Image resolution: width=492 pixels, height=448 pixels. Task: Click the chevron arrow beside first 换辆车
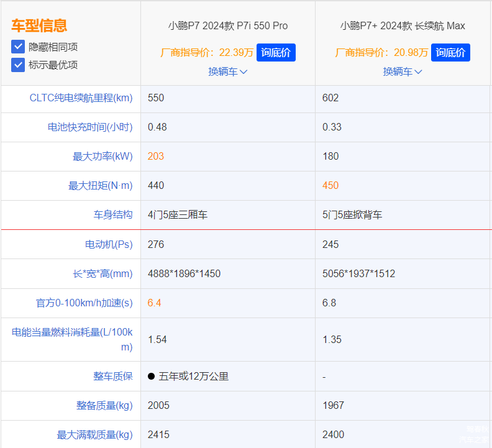(244, 71)
